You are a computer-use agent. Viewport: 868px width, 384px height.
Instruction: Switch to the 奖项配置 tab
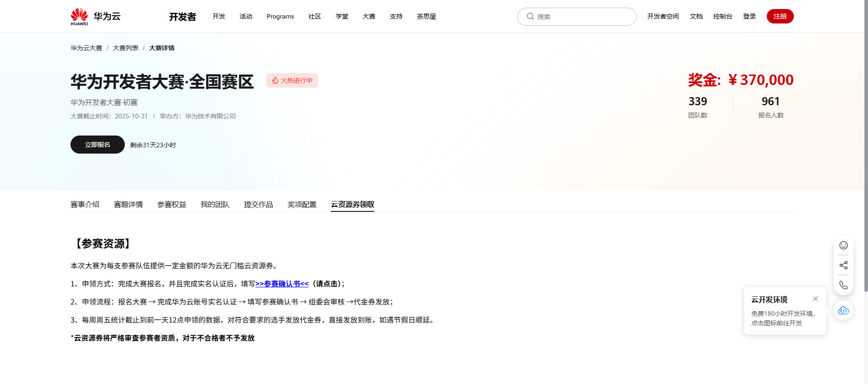(x=302, y=205)
